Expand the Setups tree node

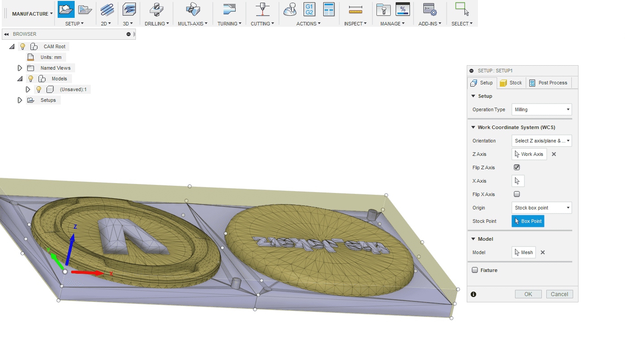coord(20,100)
